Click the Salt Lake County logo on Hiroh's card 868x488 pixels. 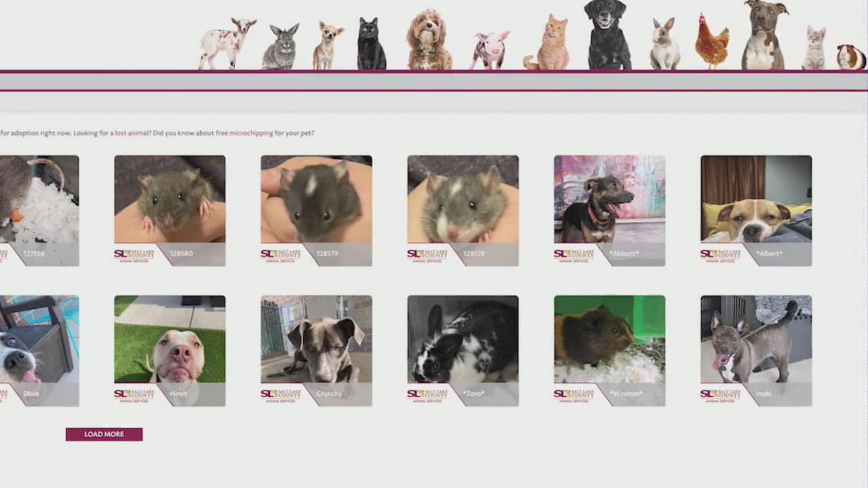[x=134, y=394]
